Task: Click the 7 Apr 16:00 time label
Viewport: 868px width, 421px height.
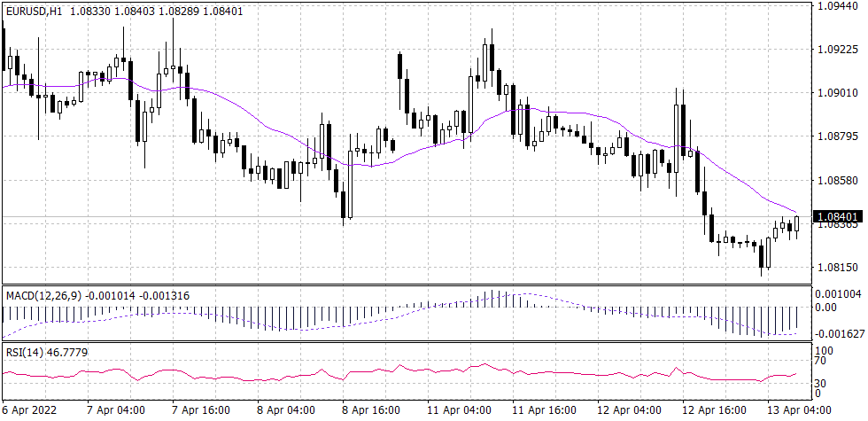Action: coord(201,410)
